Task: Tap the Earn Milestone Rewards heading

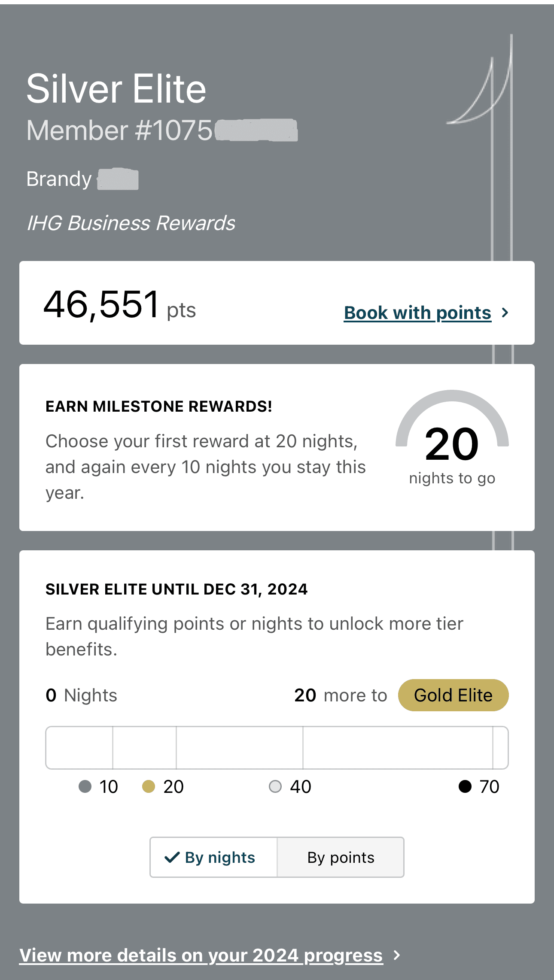Action: [x=159, y=406]
